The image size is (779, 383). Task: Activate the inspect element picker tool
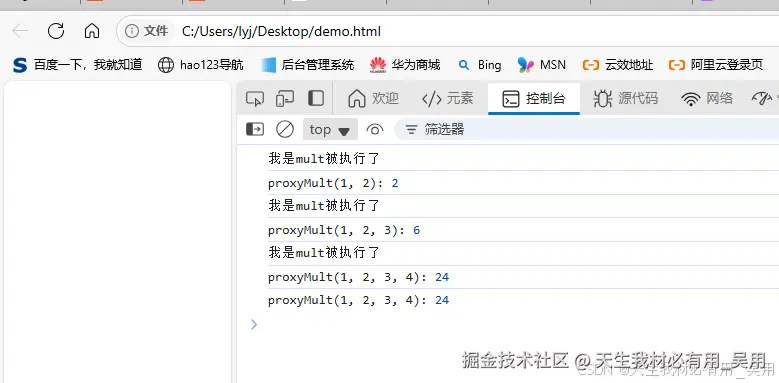(x=255, y=98)
